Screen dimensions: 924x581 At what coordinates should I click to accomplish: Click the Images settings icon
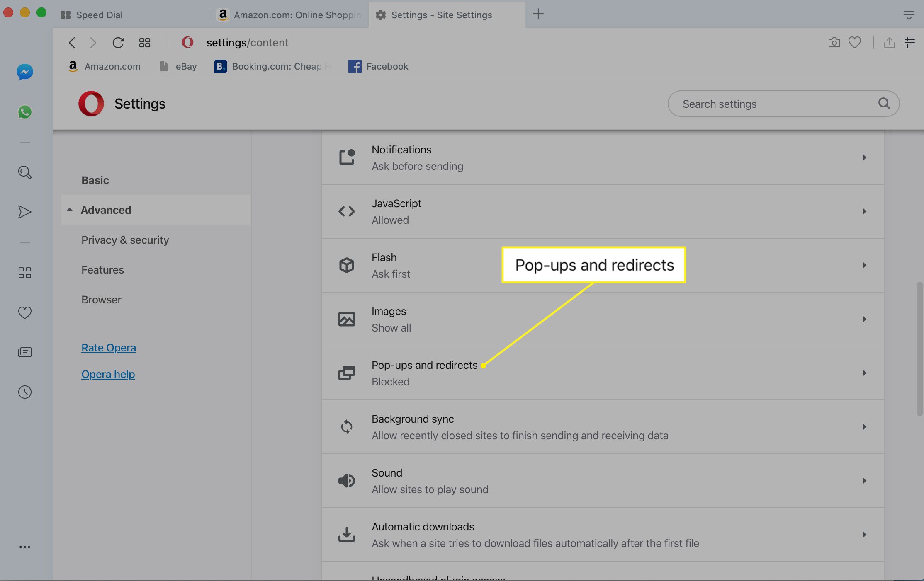click(347, 319)
